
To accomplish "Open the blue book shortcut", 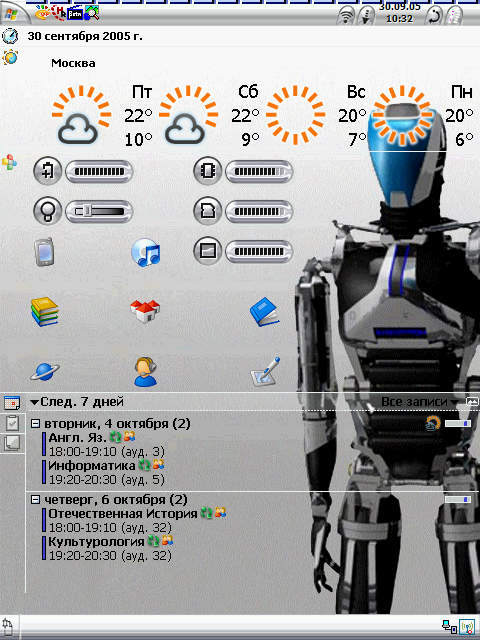I will click(264, 311).
